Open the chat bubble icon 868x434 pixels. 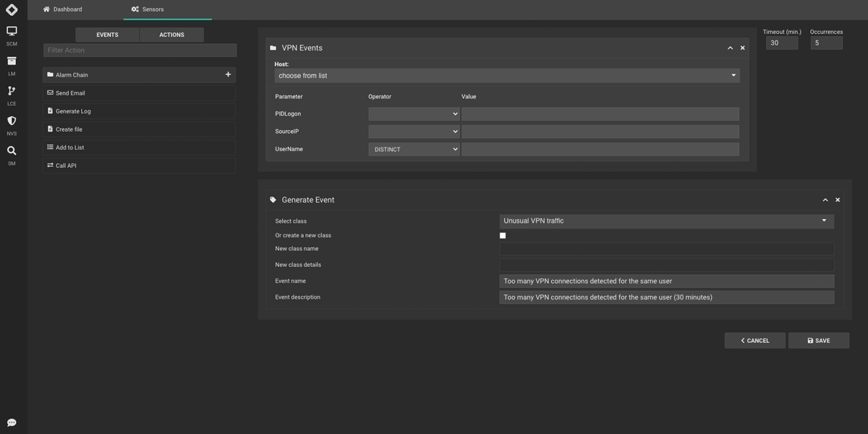[12, 422]
